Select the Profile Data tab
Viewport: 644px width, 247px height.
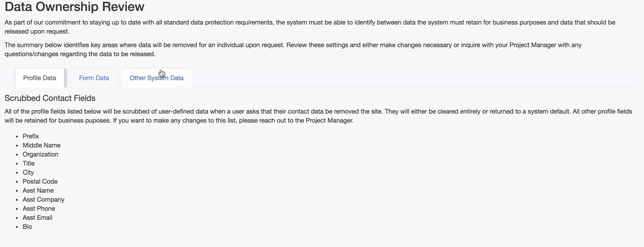click(x=40, y=78)
